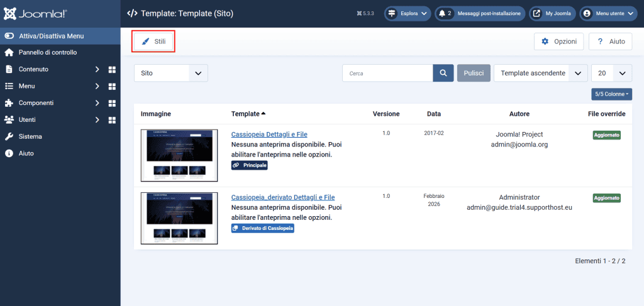Click the Cassiopeia_derivato template thumbnail
Viewport: 644px width, 306px height.
point(179,218)
